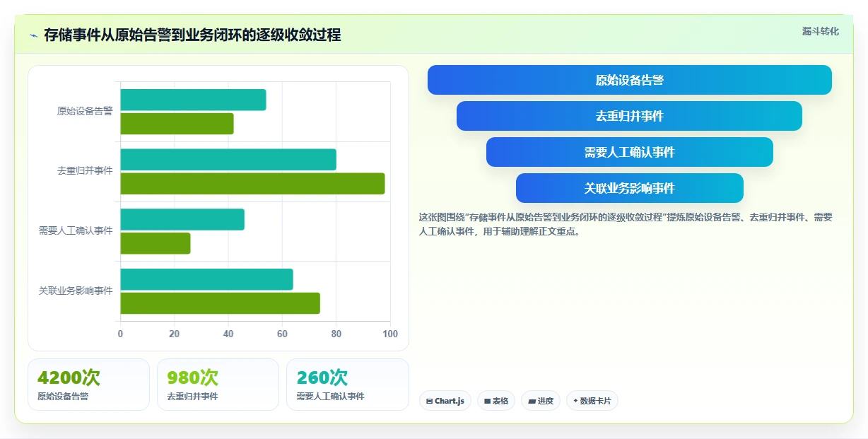This screenshot has width=868, height=439.
Task: Click the description paragraph under the funnel
Action: (626, 224)
